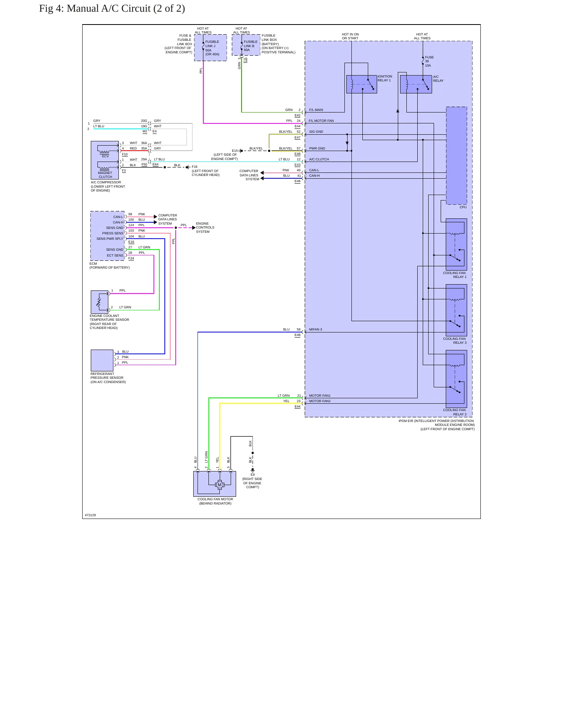Click the "COOLING FAN MOTOR" caption
Image resolution: width=563 pixels, height=728 pixels.
(x=215, y=499)
